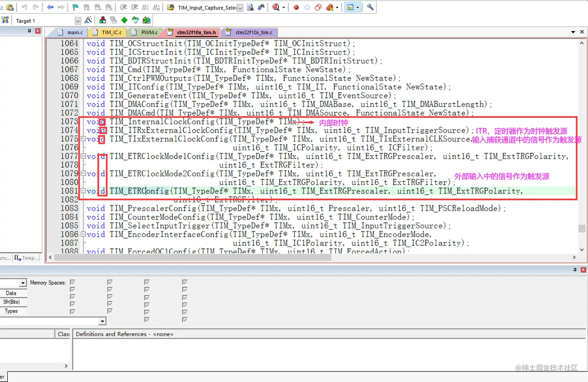
Task: Open Find in Files with folder-binoculars icon
Action: [x=170, y=7]
